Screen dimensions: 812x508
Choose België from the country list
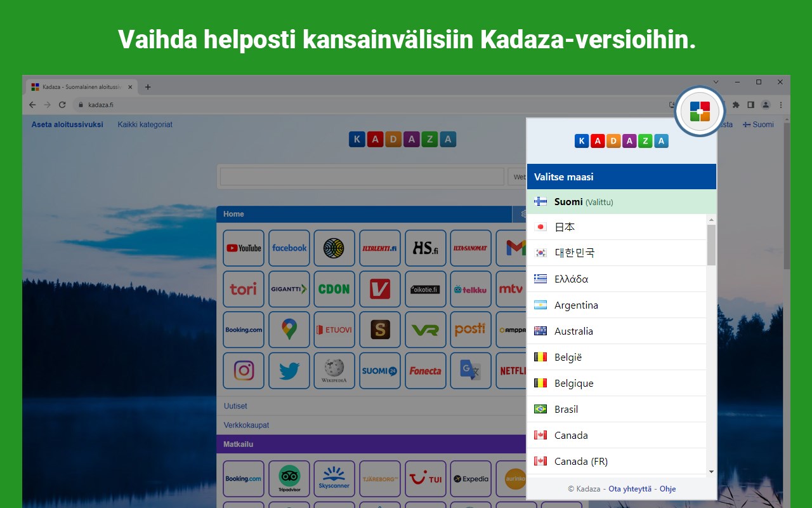click(617, 357)
